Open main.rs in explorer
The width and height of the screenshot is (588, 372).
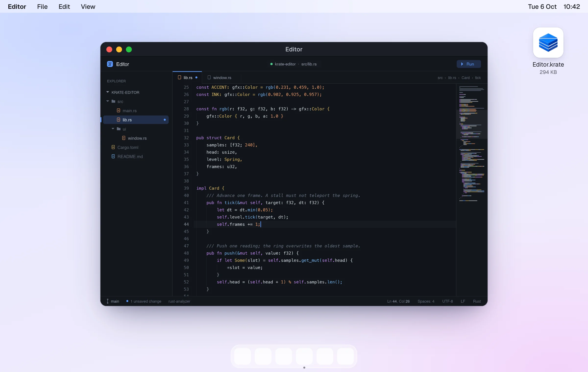[x=136, y=111]
